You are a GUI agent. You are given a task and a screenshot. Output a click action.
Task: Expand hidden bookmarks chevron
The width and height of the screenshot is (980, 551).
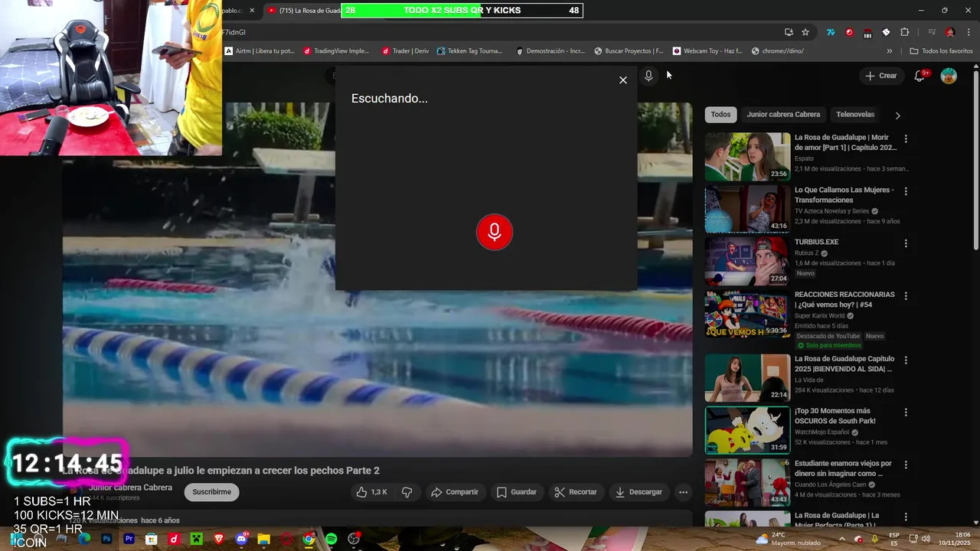(890, 51)
